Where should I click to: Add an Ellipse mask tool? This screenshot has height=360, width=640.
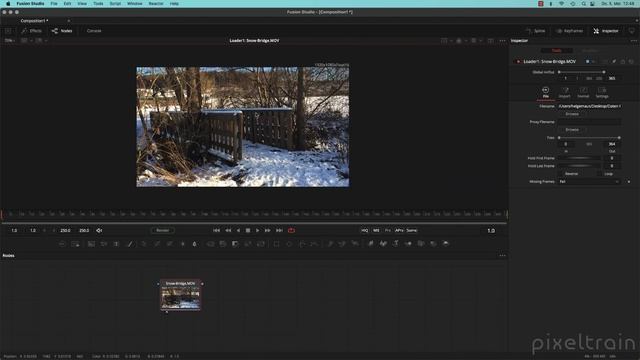tap(289, 244)
